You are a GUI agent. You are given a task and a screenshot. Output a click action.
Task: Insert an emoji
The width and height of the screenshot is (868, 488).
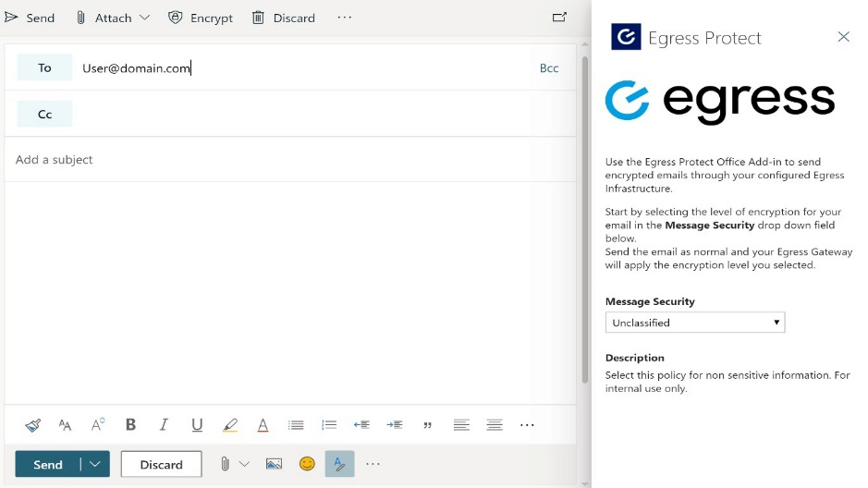[x=307, y=464]
